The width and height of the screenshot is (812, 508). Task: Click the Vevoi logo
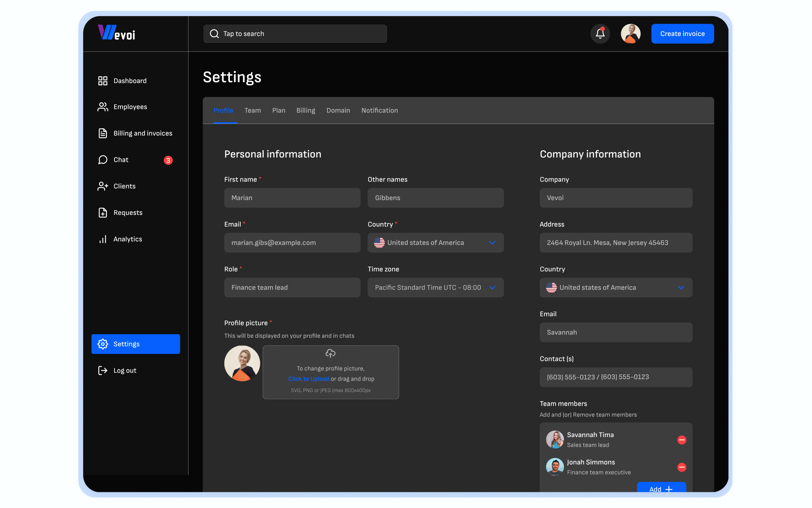[x=116, y=33]
